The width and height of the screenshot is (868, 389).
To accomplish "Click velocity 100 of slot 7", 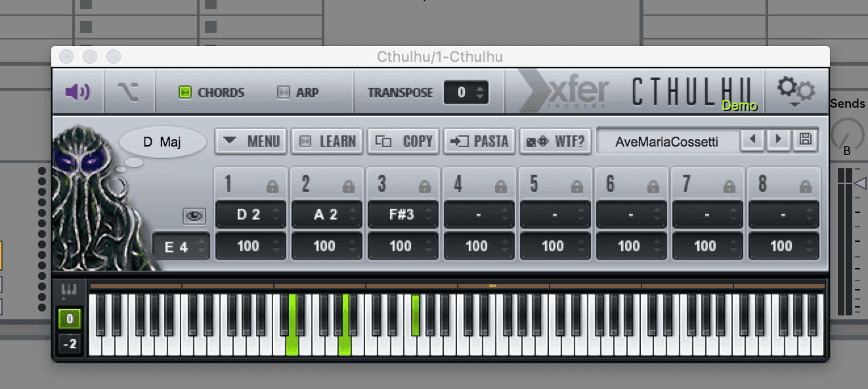I will [708, 246].
